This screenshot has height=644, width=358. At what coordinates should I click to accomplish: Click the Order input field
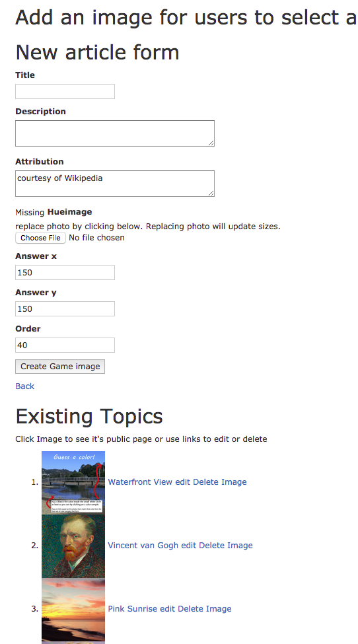[x=65, y=345]
